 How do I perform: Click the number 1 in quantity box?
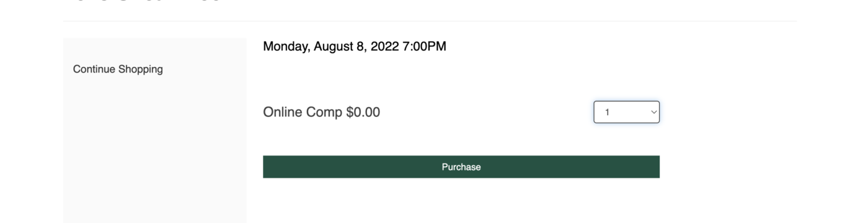click(x=608, y=112)
